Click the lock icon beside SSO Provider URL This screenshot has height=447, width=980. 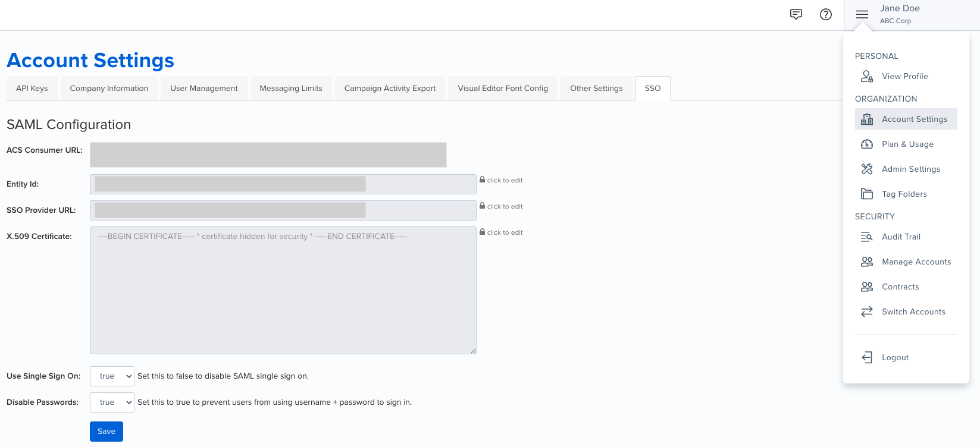(x=482, y=205)
